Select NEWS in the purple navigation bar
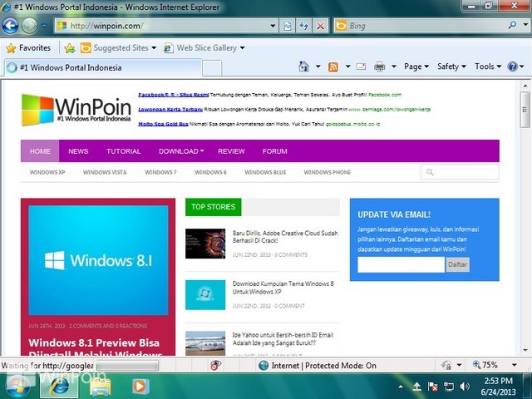532x399 pixels. click(78, 151)
